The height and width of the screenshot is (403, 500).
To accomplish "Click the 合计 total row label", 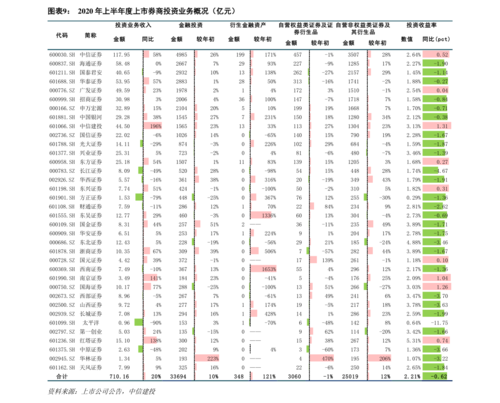I will pyautogui.click(x=62, y=377).
